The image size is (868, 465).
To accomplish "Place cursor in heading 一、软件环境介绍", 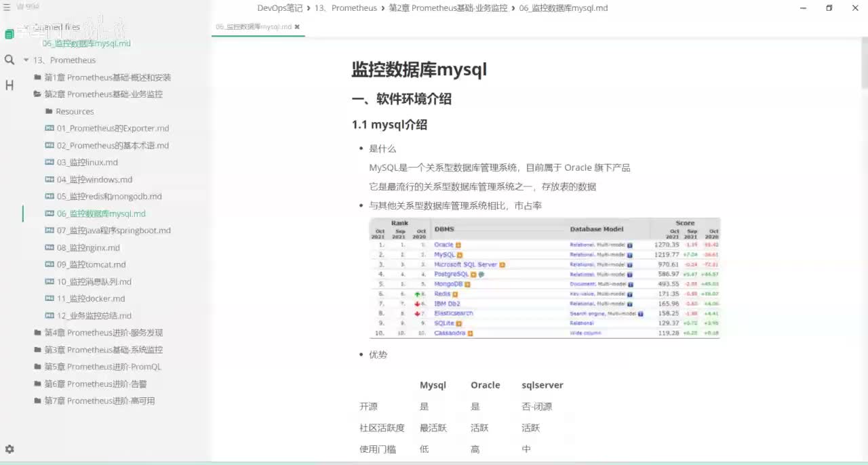I will point(401,99).
